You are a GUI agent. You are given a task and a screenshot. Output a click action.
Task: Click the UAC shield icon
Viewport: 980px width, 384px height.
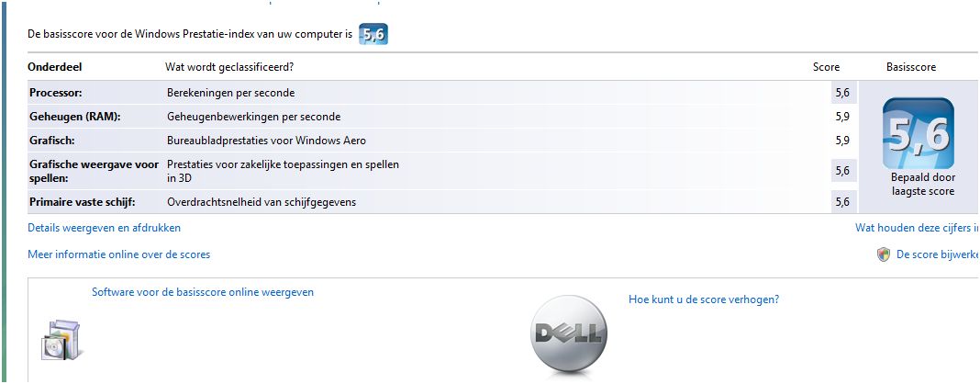coord(883,254)
